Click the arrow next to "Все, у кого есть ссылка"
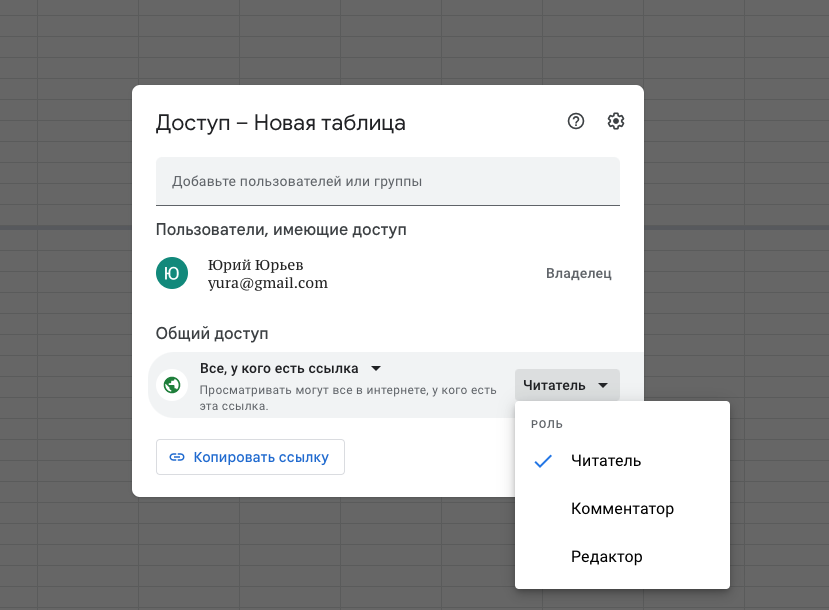 point(376,368)
